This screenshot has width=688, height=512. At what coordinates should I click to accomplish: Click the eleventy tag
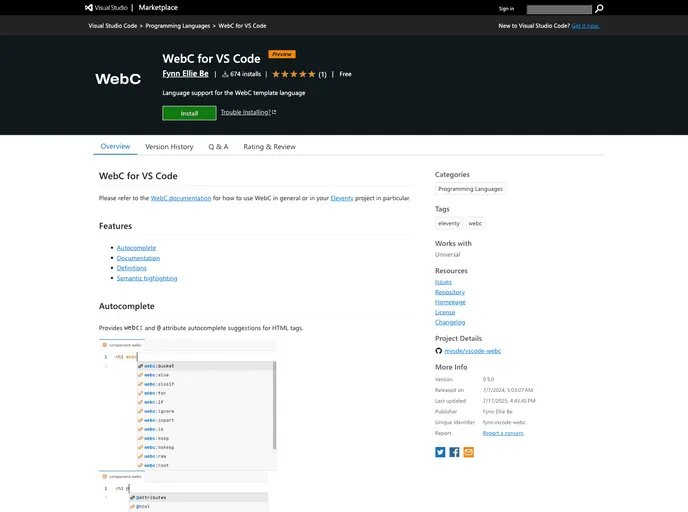[448, 223]
